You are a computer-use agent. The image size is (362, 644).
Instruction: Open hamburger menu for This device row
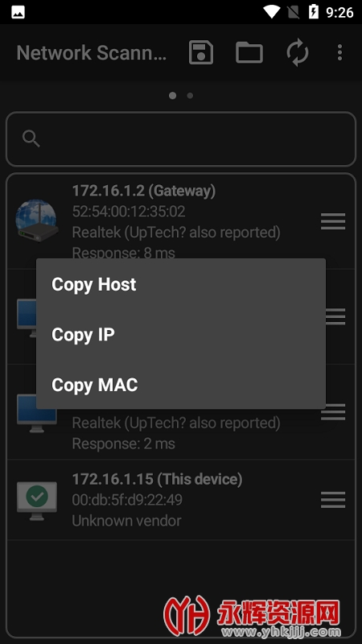(x=333, y=500)
